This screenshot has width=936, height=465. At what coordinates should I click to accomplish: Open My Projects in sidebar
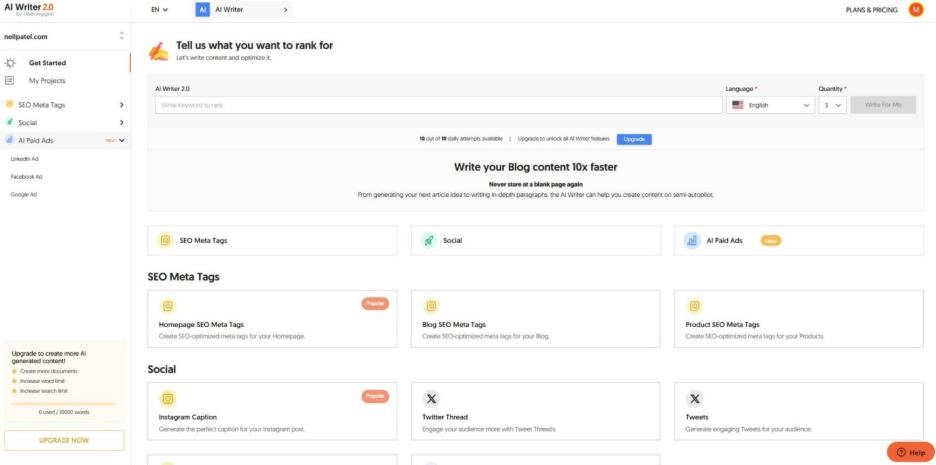[47, 81]
